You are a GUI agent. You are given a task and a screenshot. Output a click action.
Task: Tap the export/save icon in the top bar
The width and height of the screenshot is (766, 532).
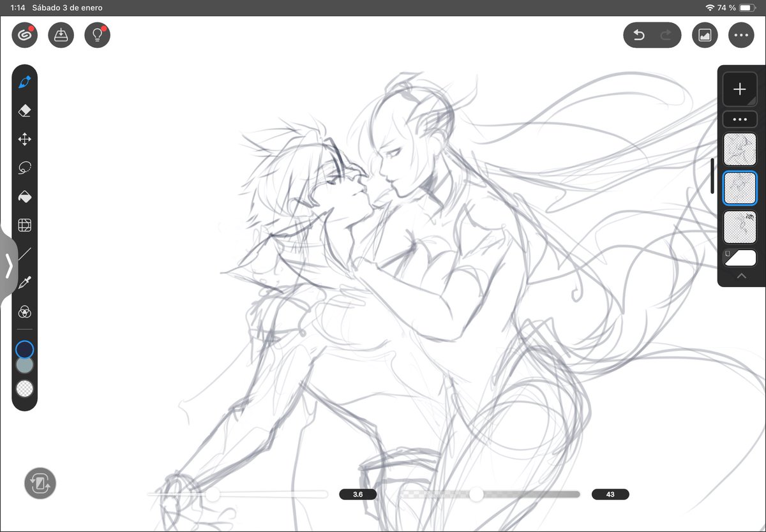tap(61, 35)
